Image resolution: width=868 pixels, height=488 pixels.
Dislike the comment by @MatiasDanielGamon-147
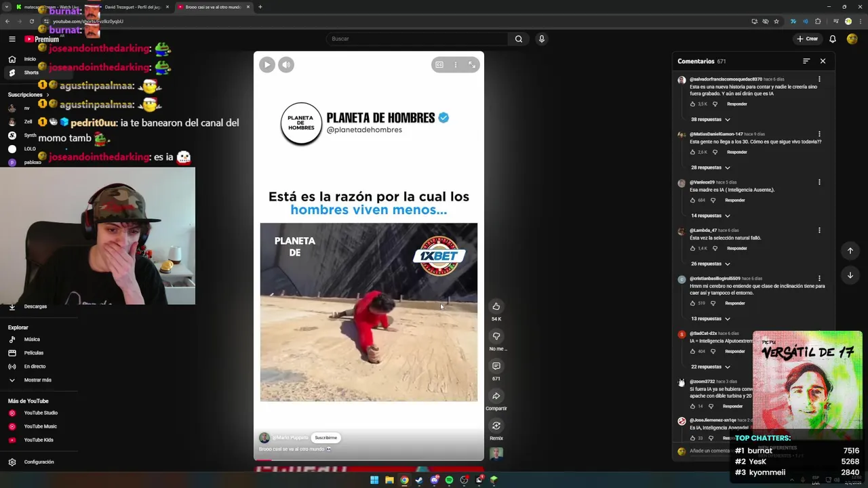[715, 152]
